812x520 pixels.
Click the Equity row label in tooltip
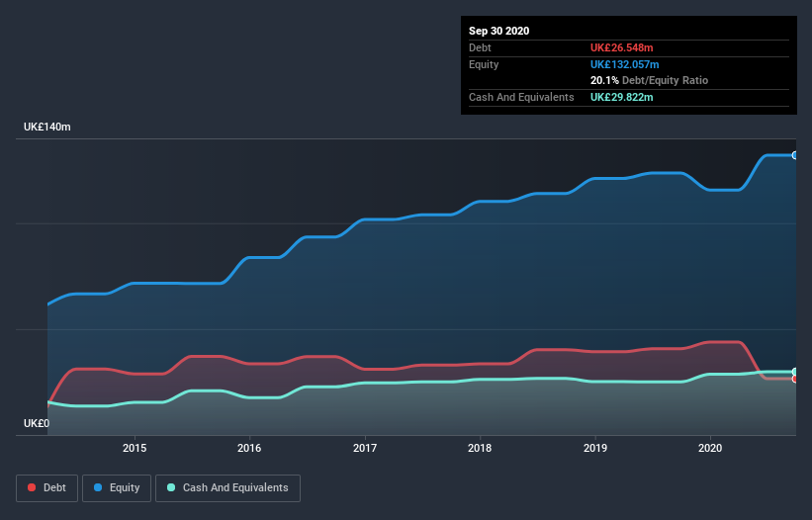click(484, 64)
